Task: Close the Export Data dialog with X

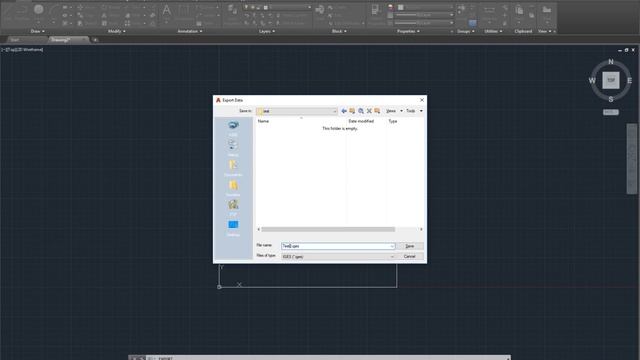Action: coord(422,100)
